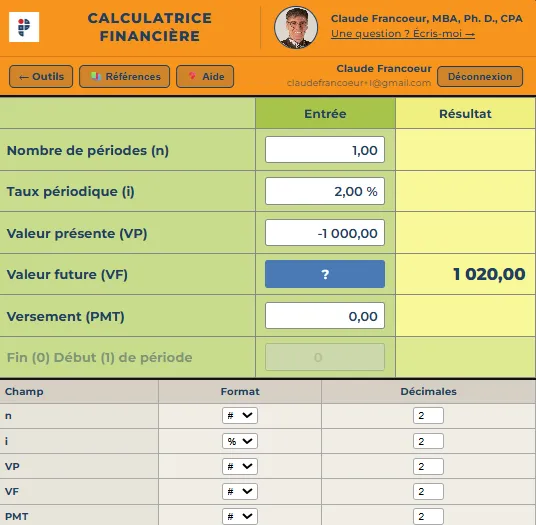This screenshot has height=525, width=536.
Task: Click the disabled Fin/Début de période field
Action: [x=325, y=357]
